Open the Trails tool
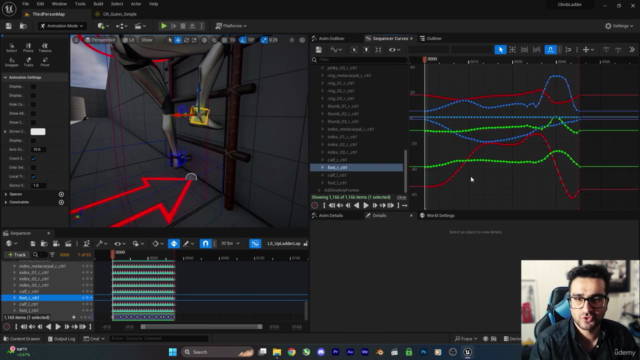The width and height of the screenshot is (640, 360). 28,62
